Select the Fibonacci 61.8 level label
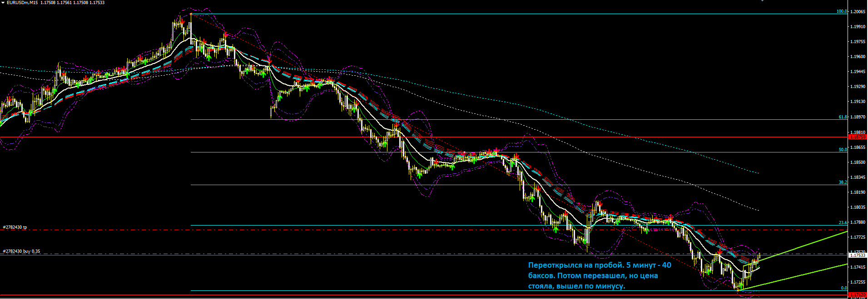Image resolution: width=868 pixels, height=299 pixels. click(843, 117)
